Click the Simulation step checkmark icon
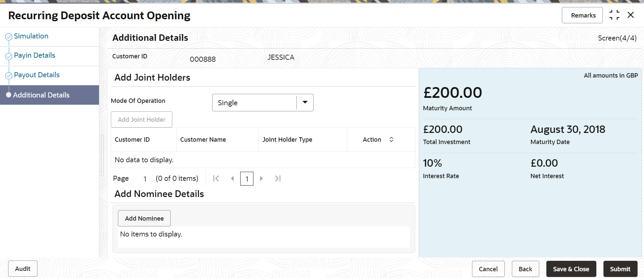 (9, 37)
